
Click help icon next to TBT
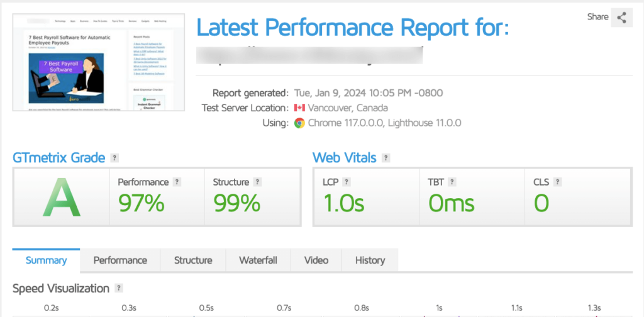coord(450,182)
